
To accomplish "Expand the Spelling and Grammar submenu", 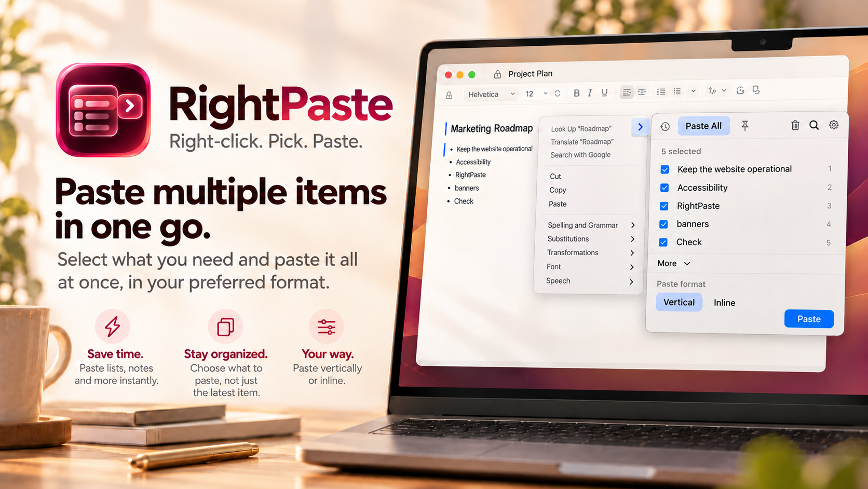I will point(590,225).
